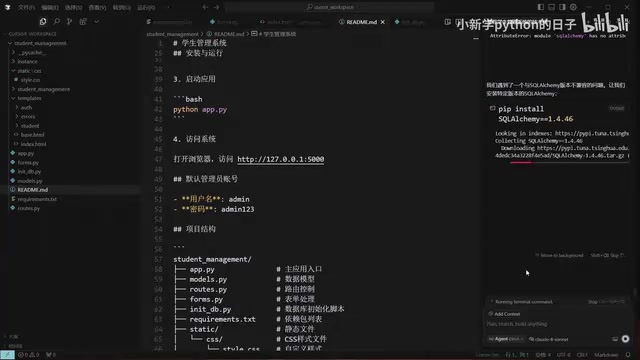
Task: Toggle the primary sidebar layout icon
Action: (540, 7)
